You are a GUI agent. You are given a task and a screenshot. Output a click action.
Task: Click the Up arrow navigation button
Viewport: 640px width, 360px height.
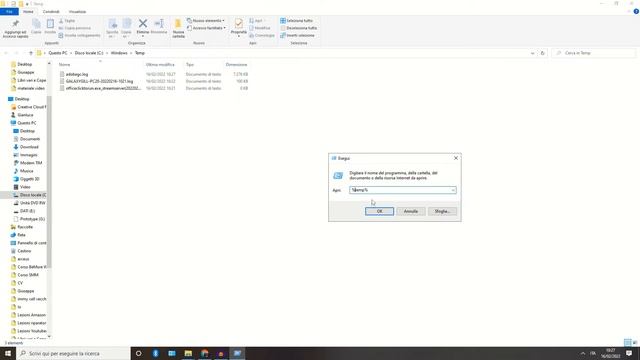(x=31, y=53)
